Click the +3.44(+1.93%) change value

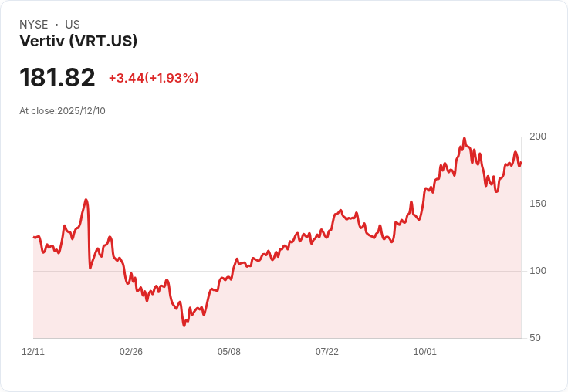(x=154, y=78)
